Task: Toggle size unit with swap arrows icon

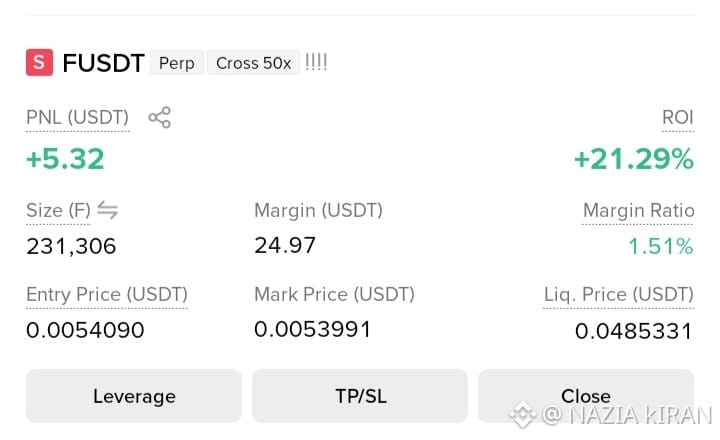Action: (x=107, y=210)
